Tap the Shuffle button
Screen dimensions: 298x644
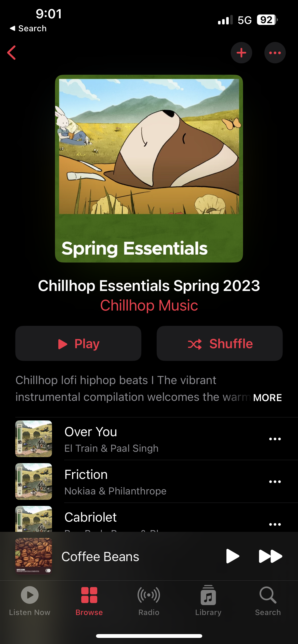220,343
